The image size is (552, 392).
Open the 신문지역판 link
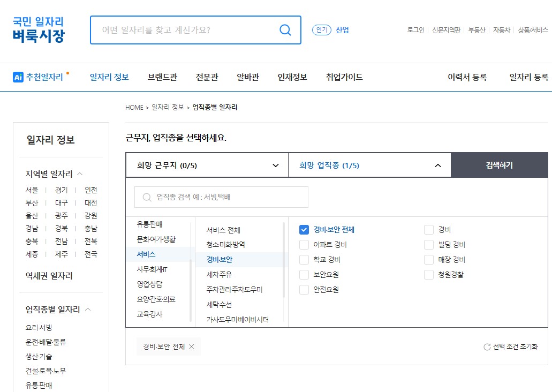[x=447, y=30]
